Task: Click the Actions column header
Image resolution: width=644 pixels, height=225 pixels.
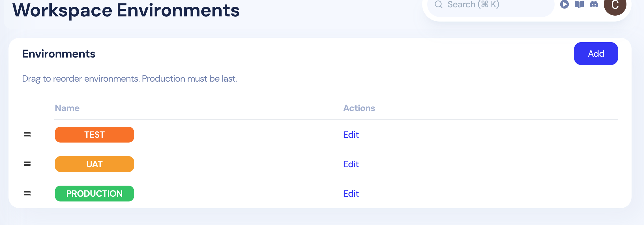Action: click(359, 108)
